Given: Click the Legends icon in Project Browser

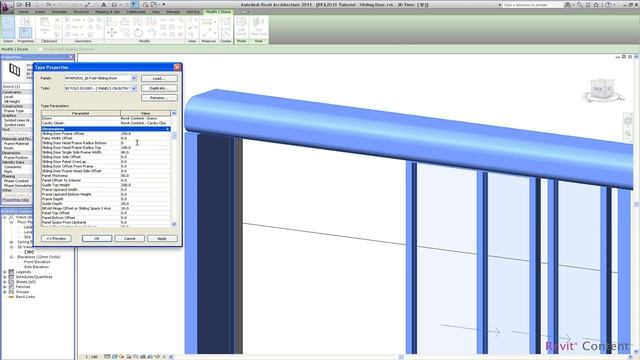Looking at the screenshot, I should pyautogui.click(x=11, y=272).
